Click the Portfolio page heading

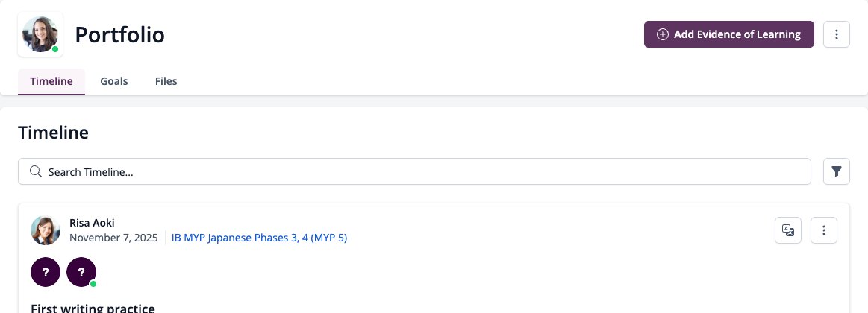(119, 35)
